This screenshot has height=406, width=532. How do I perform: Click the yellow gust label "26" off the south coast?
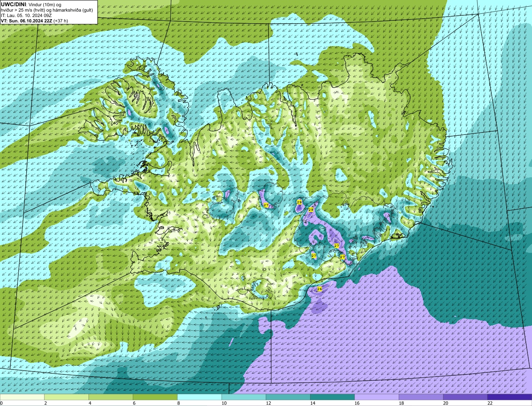click(320, 289)
